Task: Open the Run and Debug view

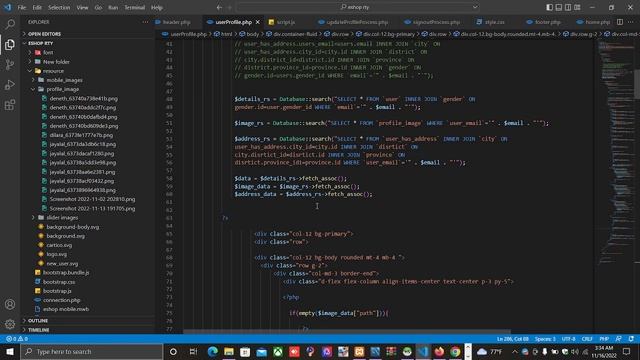Action: (x=10, y=84)
